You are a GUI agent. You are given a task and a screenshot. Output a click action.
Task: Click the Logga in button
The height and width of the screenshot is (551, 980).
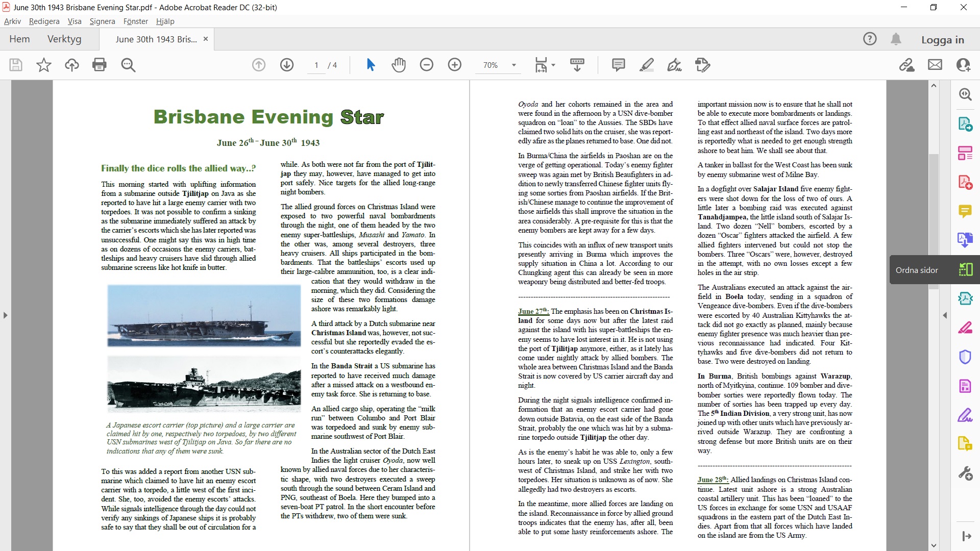coord(943,40)
